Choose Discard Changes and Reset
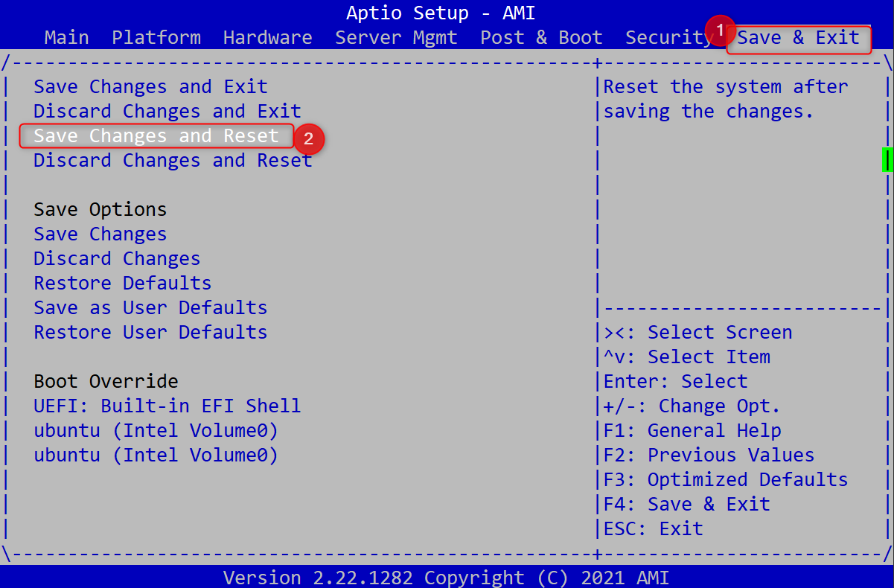Viewport: 894px width, 588px height. click(x=173, y=161)
